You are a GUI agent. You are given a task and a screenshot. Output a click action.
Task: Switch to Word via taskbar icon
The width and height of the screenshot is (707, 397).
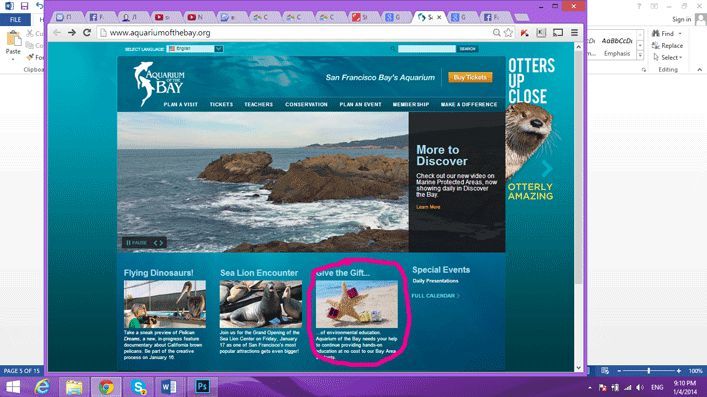tap(169, 387)
